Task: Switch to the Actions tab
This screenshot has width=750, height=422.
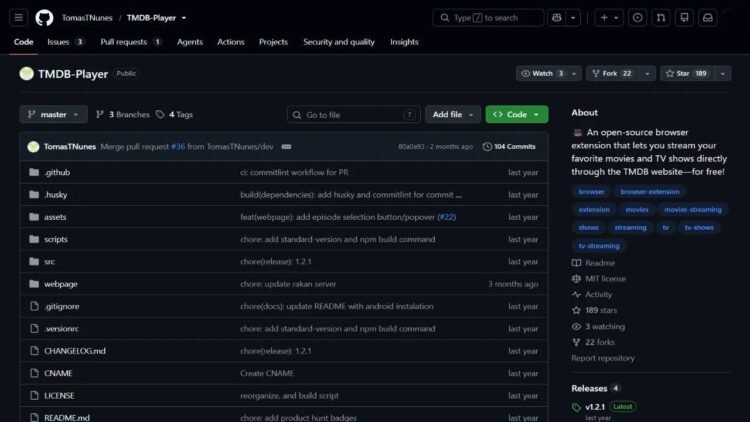Action: 231,42
